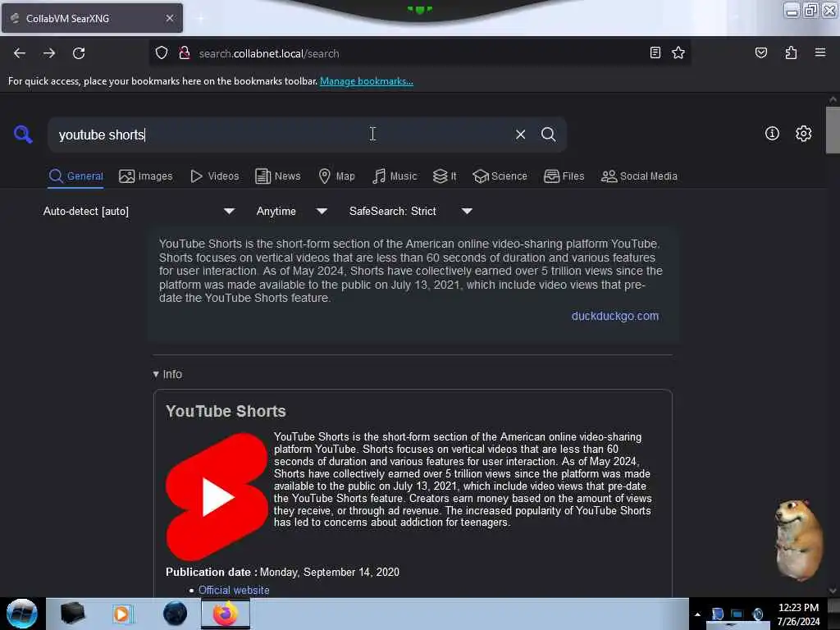This screenshot has height=630, width=840.
Task: Click the SearXNG magnifier logo
Action: (x=23, y=134)
